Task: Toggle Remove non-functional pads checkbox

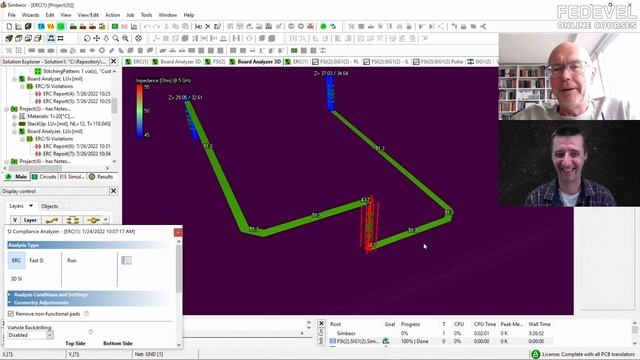Action: 11,314
